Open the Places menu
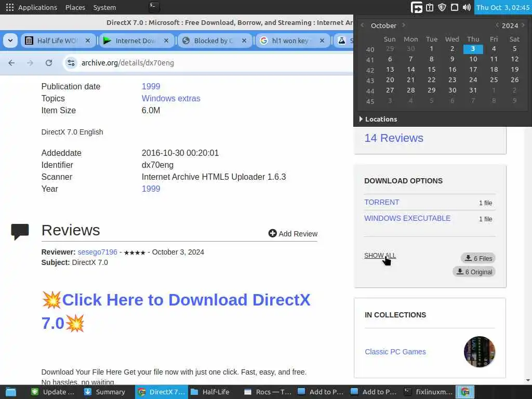The image size is (532, 399). pyautogui.click(x=75, y=7)
